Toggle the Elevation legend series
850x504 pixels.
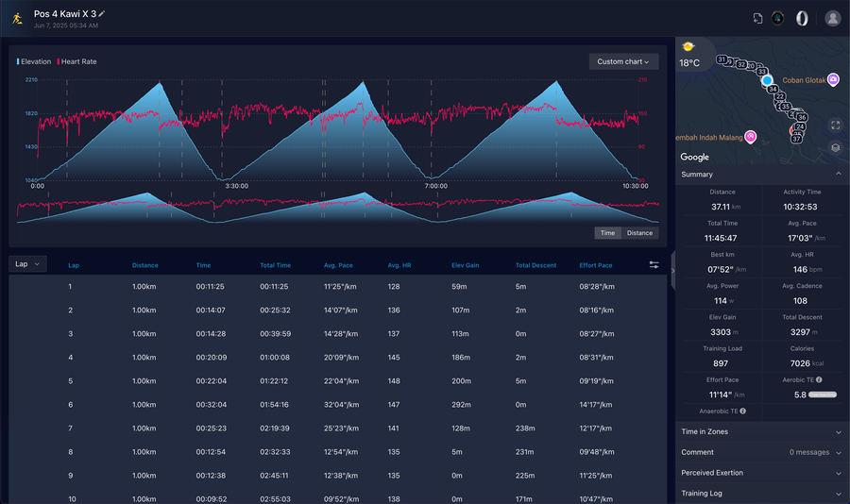click(x=34, y=61)
